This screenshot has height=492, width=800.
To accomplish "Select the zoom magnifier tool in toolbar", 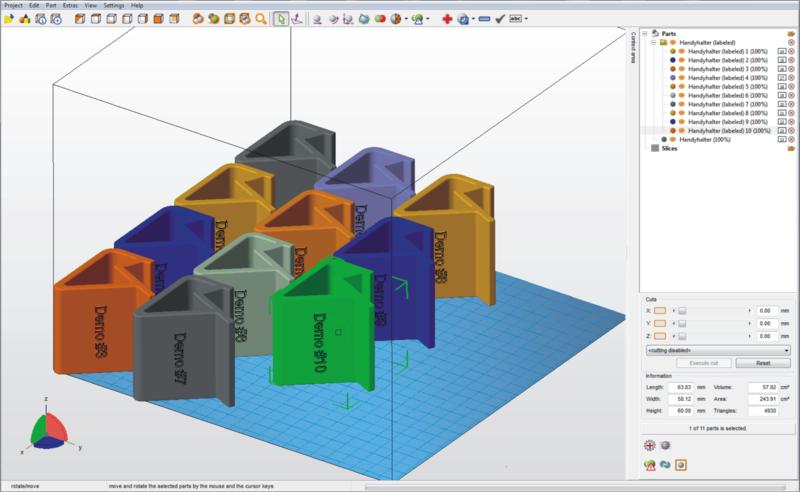I will 261,18.
